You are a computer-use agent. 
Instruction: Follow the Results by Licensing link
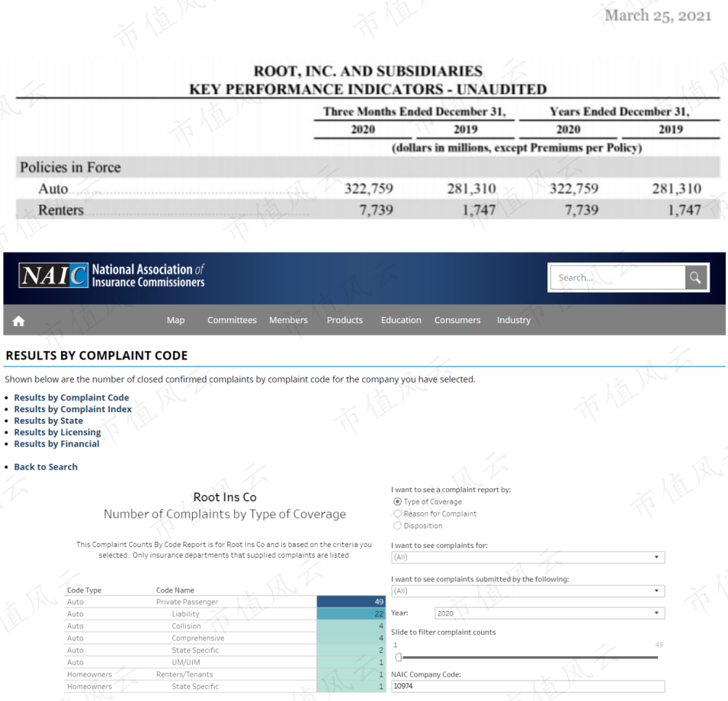pyautogui.click(x=58, y=432)
